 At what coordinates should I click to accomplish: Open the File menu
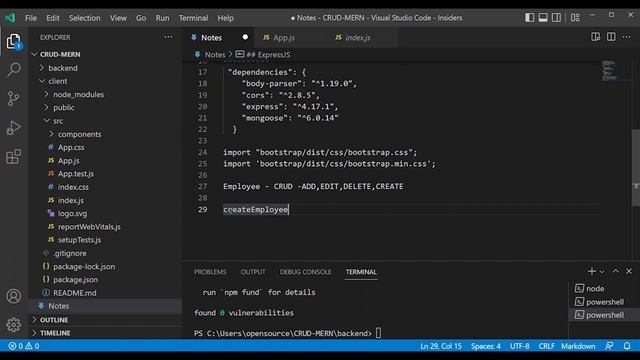[x=31, y=18]
